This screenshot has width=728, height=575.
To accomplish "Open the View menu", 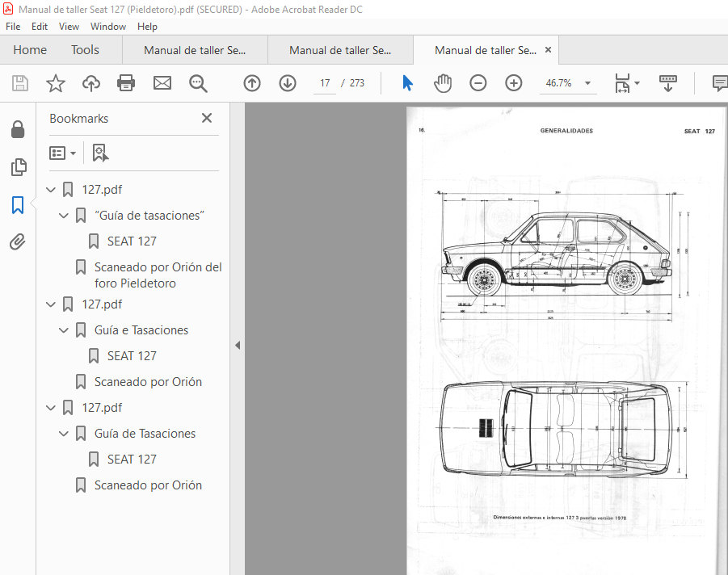I will tap(69, 27).
